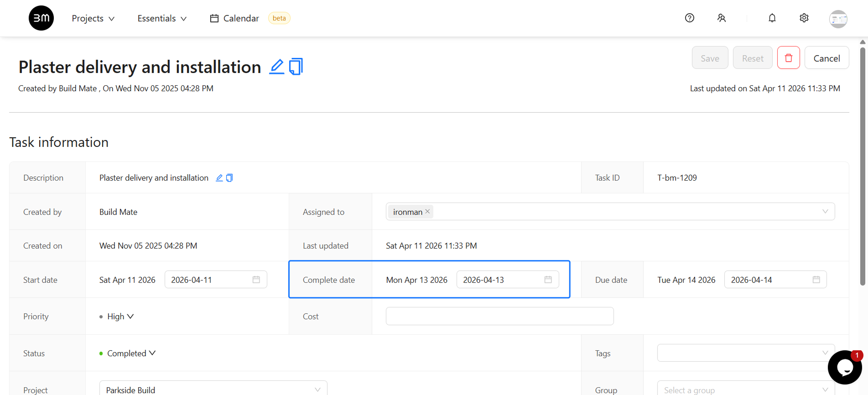Click the Reset button
This screenshot has width=868, height=395.
[x=753, y=58]
